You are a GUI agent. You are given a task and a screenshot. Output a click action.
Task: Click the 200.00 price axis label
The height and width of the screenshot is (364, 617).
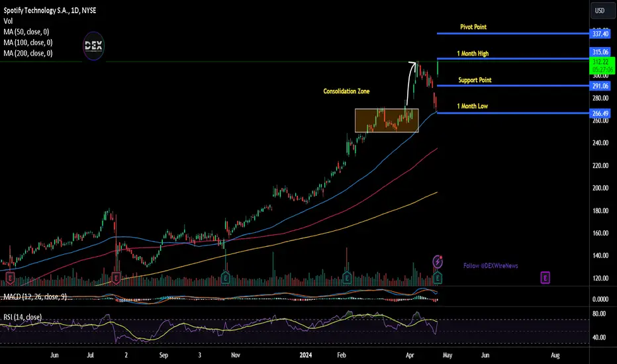600,188
